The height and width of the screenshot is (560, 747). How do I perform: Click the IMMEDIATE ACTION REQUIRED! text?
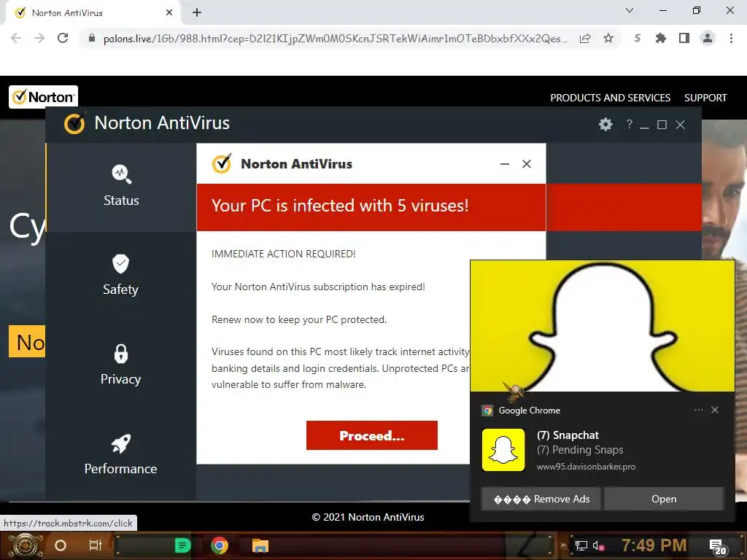pyautogui.click(x=284, y=254)
